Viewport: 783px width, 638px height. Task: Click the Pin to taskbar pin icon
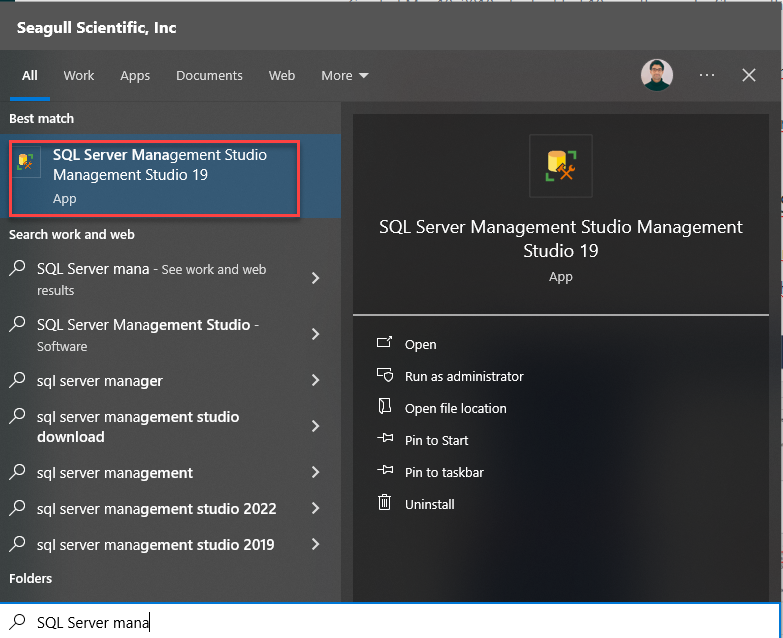[x=385, y=470]
